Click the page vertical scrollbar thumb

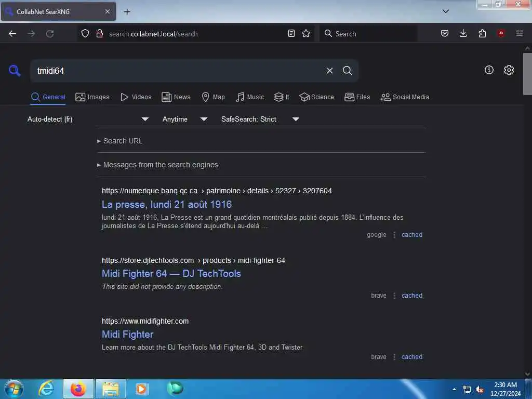click(527, 74)
